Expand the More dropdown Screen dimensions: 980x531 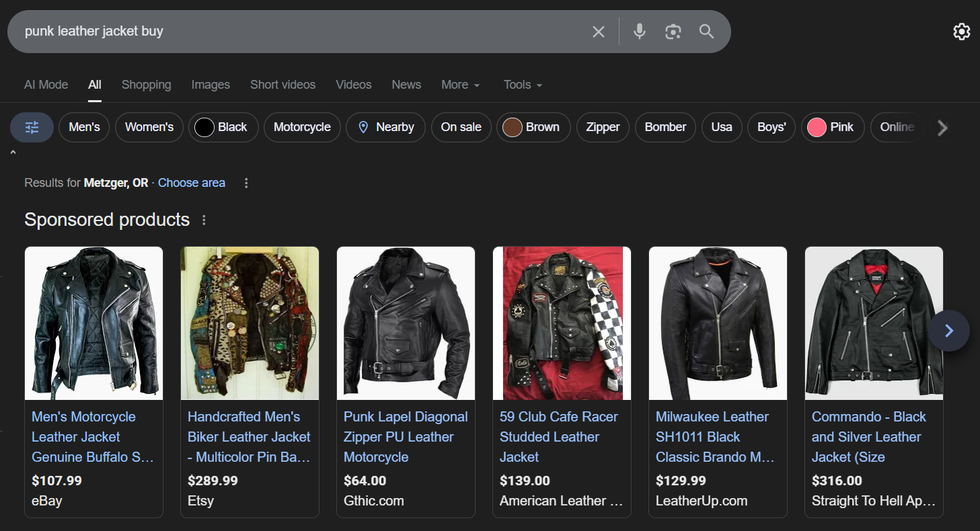(461, 85)
